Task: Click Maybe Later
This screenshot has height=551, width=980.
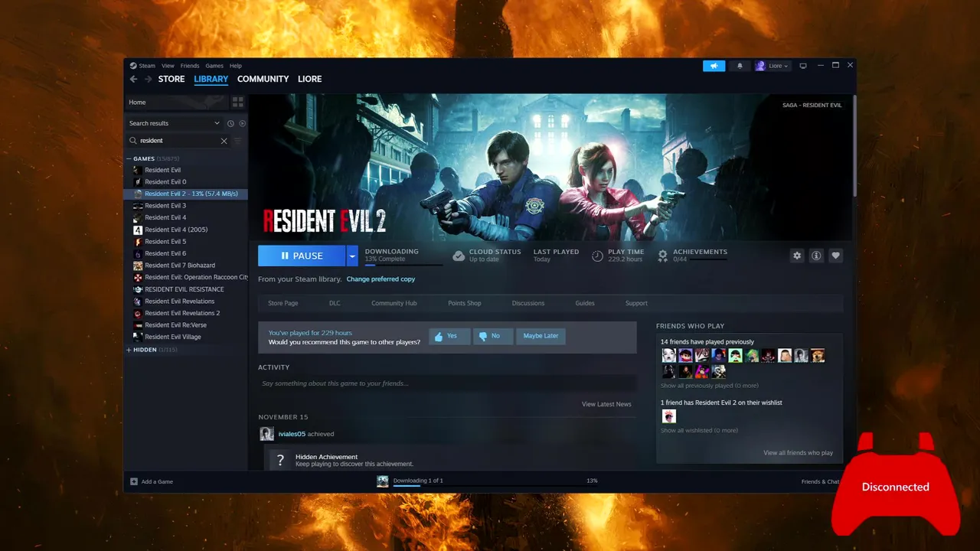Action: tap(541, 336)
